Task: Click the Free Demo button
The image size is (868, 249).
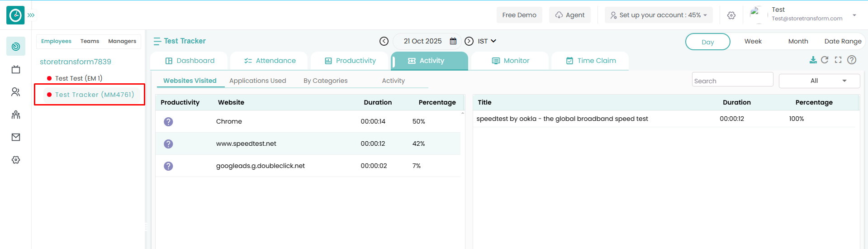Action: coord(519,15)
